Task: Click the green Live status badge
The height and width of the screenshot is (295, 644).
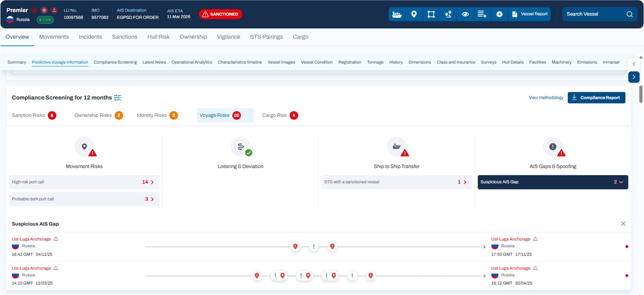Action: [x=45, y=20]
